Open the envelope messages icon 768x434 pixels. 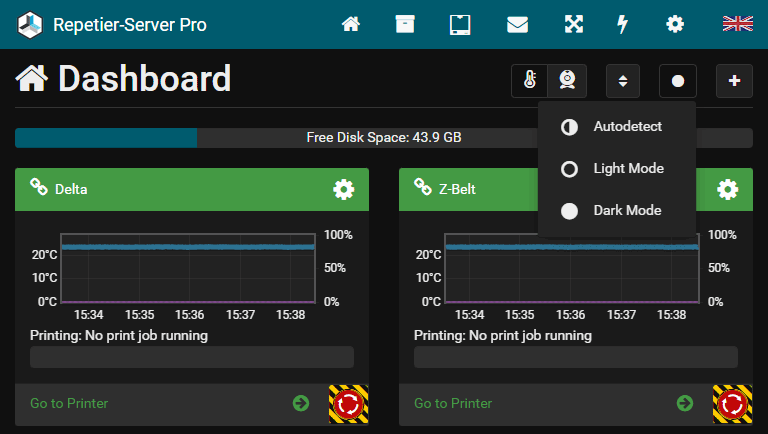click(x=517, y=24)
